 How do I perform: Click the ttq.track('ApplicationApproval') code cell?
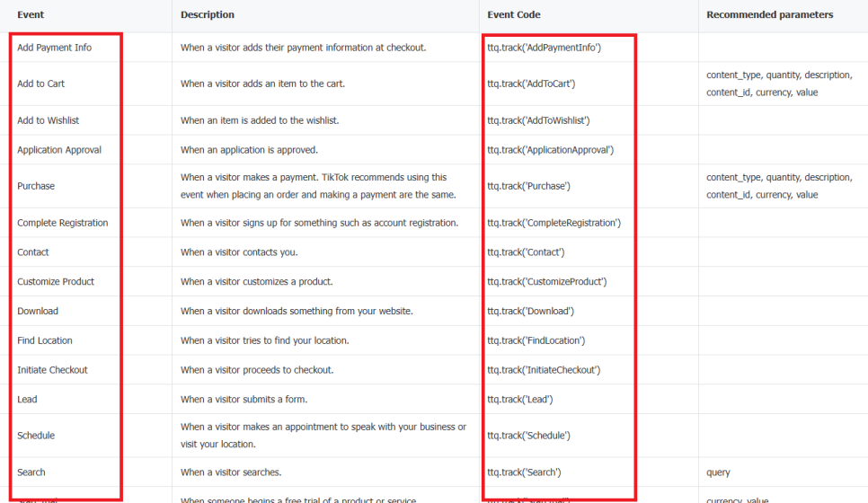point(550,150)
